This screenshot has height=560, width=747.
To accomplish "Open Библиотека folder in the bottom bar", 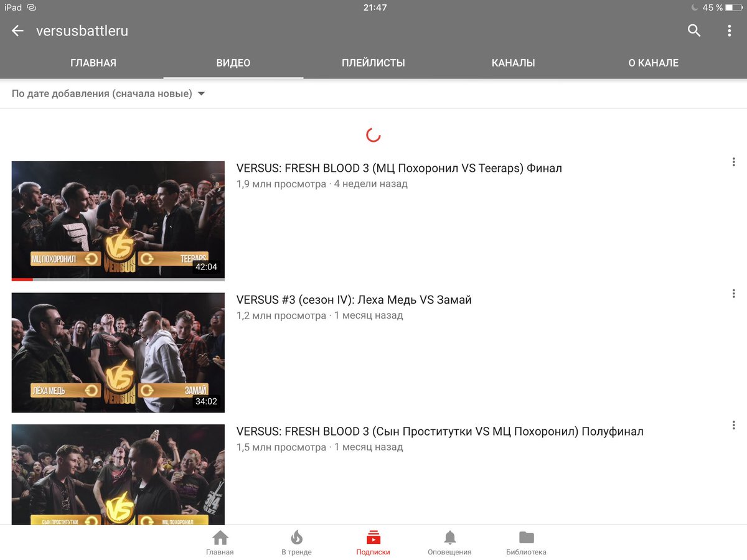I will [526, 543].
